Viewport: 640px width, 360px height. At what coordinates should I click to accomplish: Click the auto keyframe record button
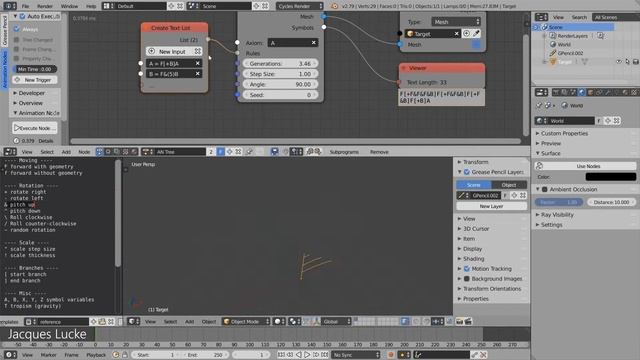[x=390, y=355]
